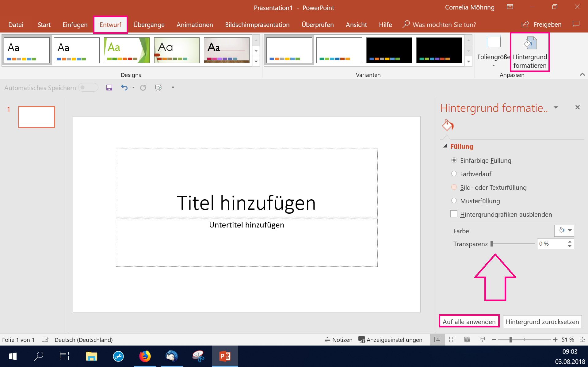Click the Undo arrow icon
Screen dimensions: 588x367
point(124,88)
